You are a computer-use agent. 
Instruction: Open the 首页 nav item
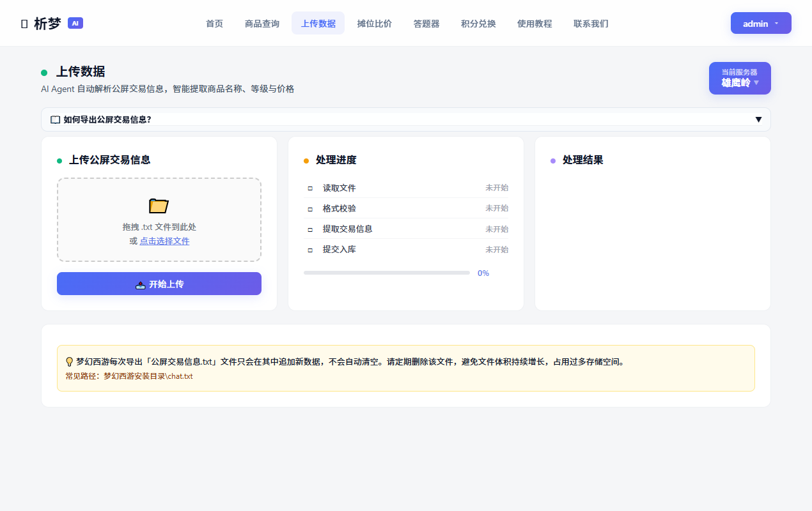pyautogui.click(x=214, y=24)
